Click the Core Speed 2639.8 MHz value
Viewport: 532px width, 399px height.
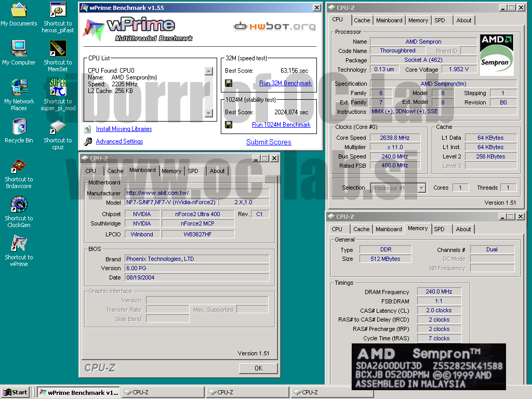click(x=395, y=138)
